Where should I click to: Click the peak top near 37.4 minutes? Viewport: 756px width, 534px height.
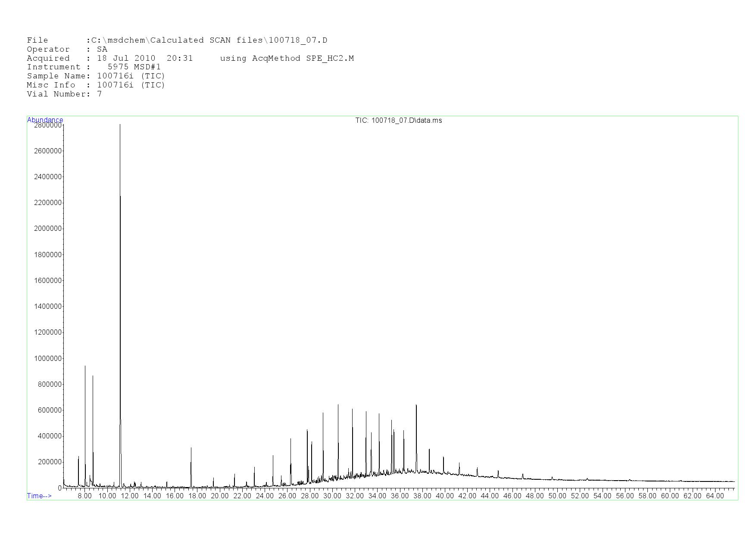pos(416,406)
